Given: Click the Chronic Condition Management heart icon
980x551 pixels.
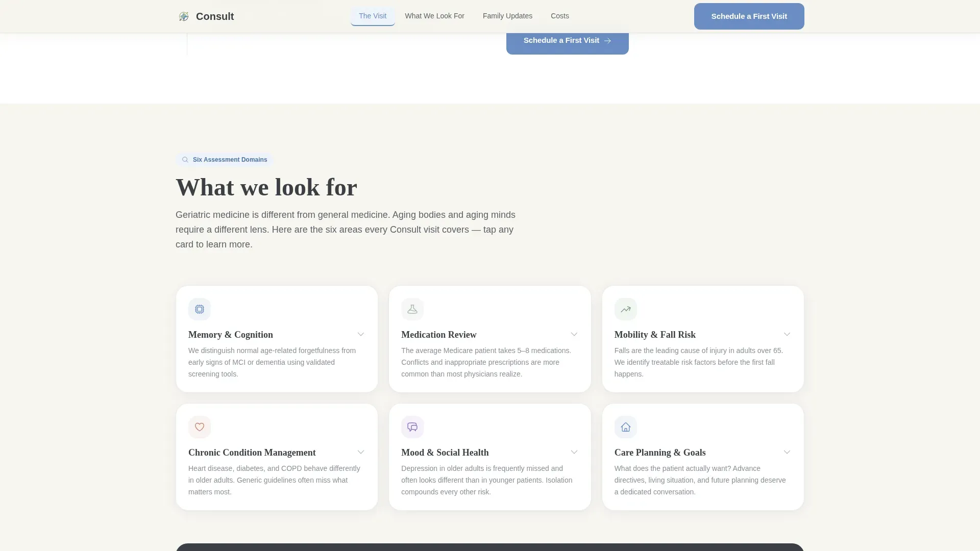Looking at the screenshot, I should tap(200, 427).
